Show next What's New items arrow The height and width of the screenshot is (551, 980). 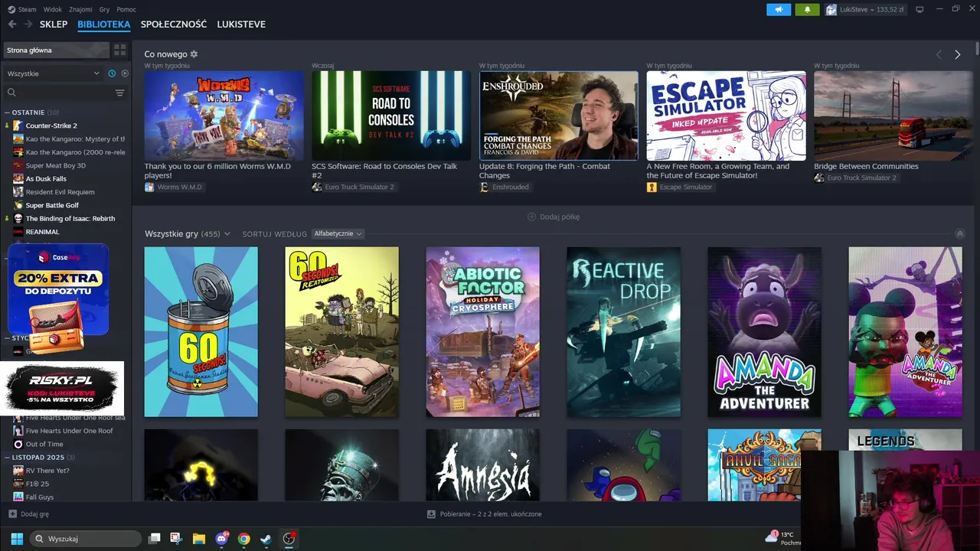(957, 54)
